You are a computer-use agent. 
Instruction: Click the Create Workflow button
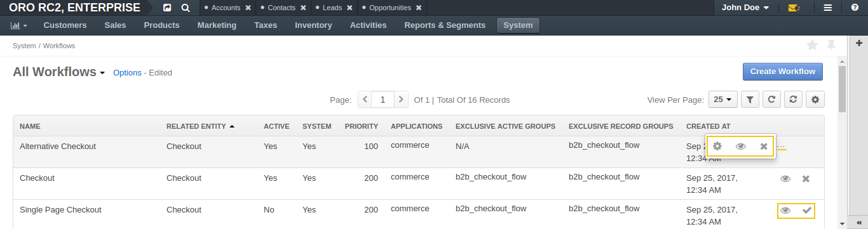coord(783,72)
